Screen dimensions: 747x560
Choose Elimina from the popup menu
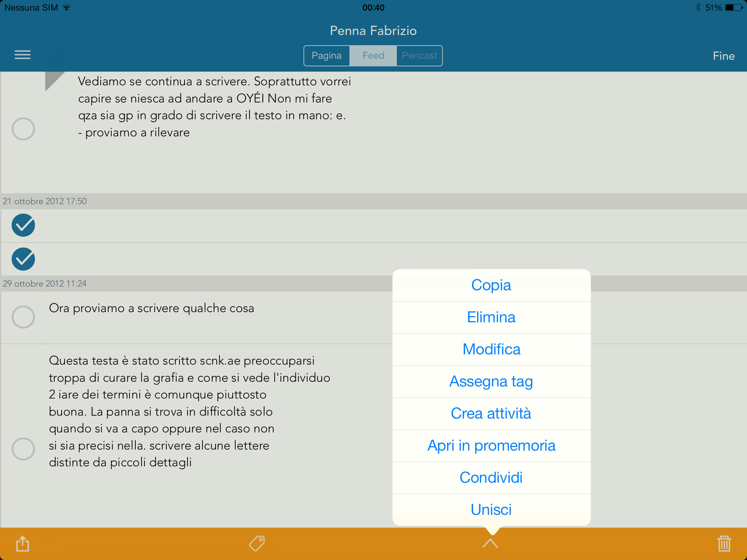tap(491, 317)
